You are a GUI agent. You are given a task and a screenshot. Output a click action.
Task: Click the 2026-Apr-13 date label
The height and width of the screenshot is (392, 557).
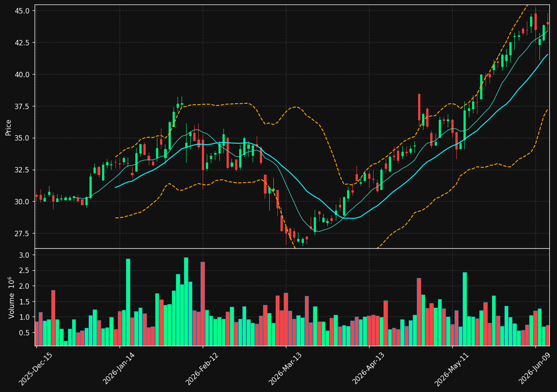368,369
